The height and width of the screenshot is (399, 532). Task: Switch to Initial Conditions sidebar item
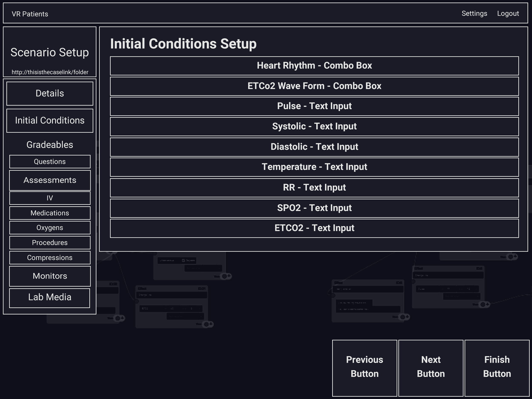point(50,121)
